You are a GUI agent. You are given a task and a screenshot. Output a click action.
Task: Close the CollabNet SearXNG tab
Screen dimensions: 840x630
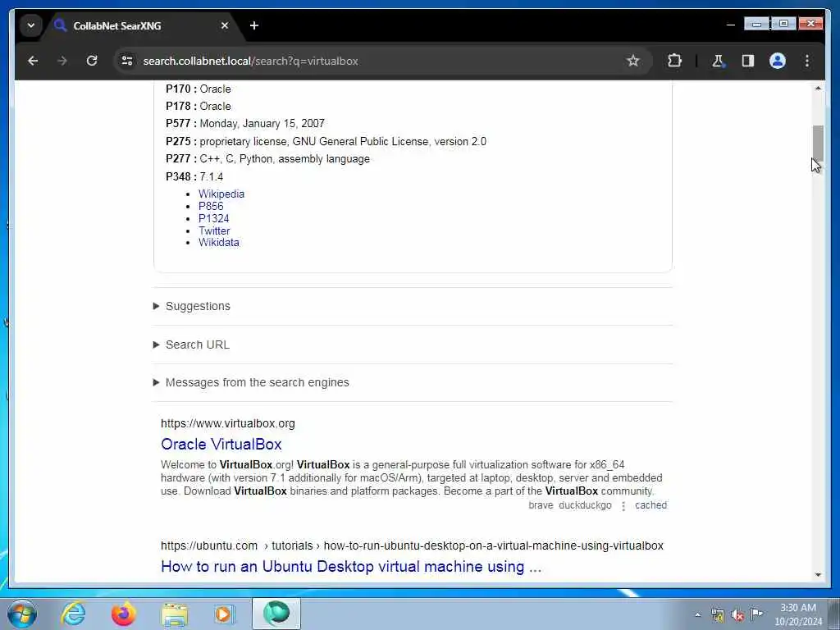click(225, 25)
